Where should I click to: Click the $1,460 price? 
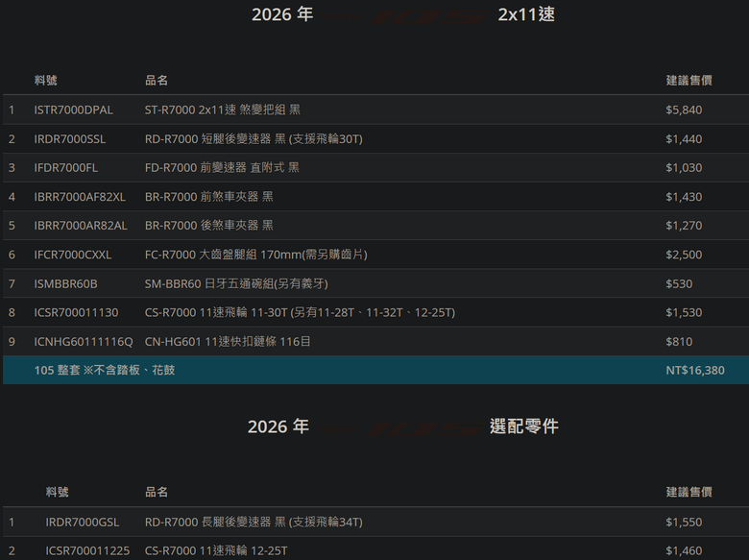coord(684,551)
